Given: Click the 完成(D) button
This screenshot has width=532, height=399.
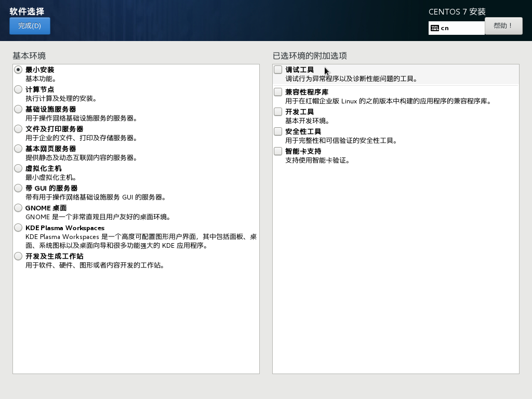Looking at the screenshot, I should click(x=30, y=25).
